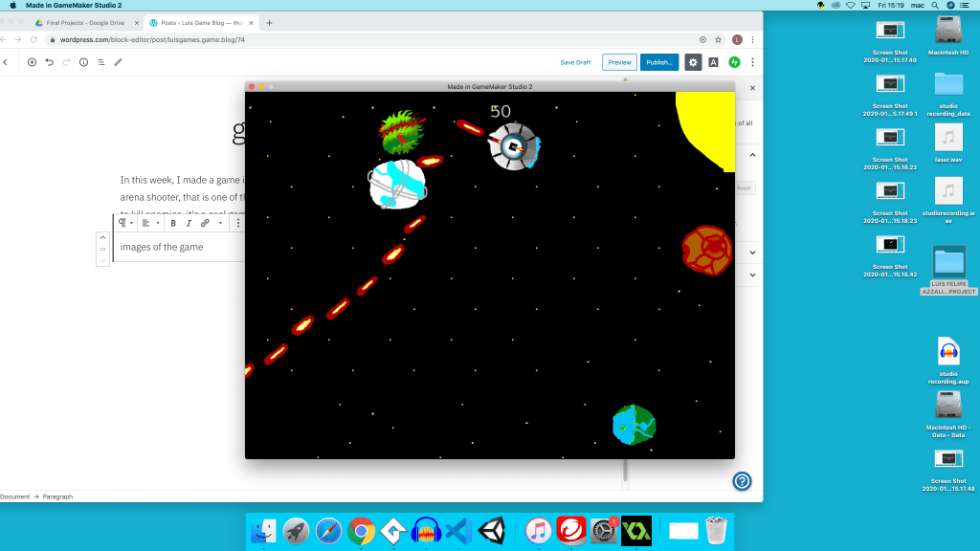This screenshot has width=980, height=551.
Task: Open the block navigation list icon
Action: tap(100, 62)
